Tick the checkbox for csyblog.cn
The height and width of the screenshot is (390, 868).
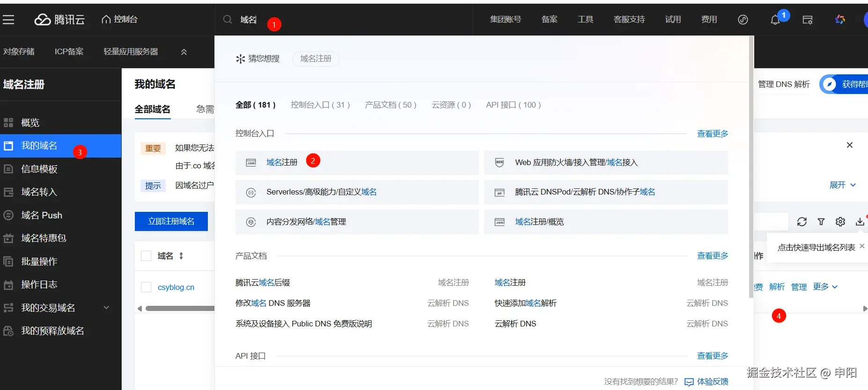click(x=146, y=287)
